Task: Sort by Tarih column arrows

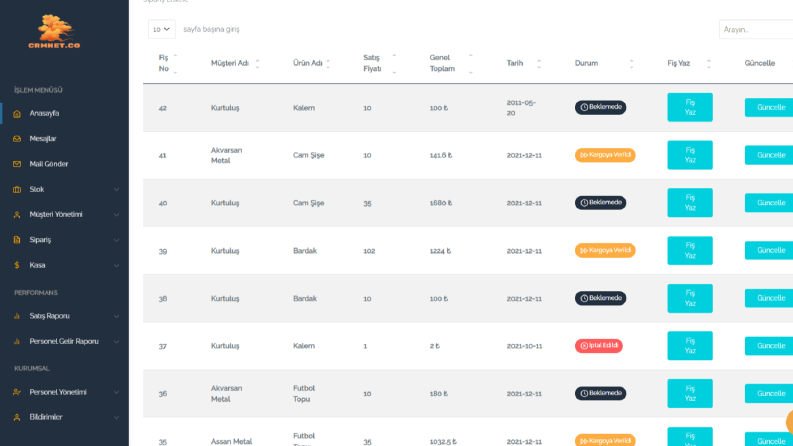Action: (x=539, y=64)
